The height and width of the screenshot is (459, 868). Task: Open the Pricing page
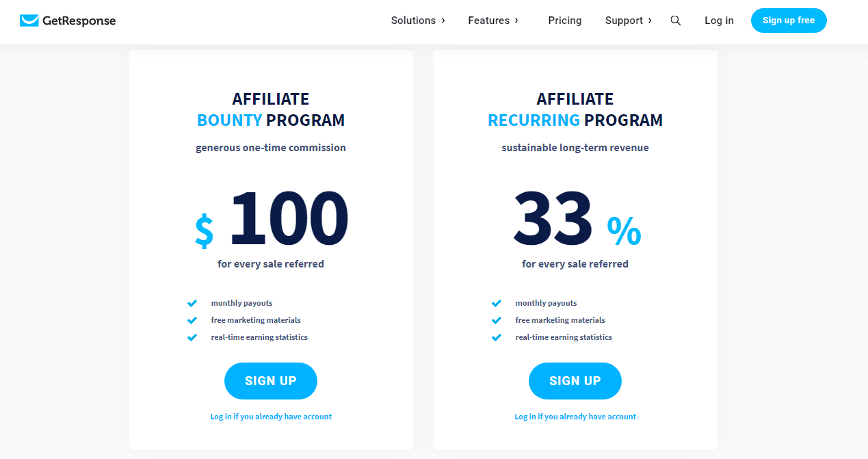(x=565, y=21)
